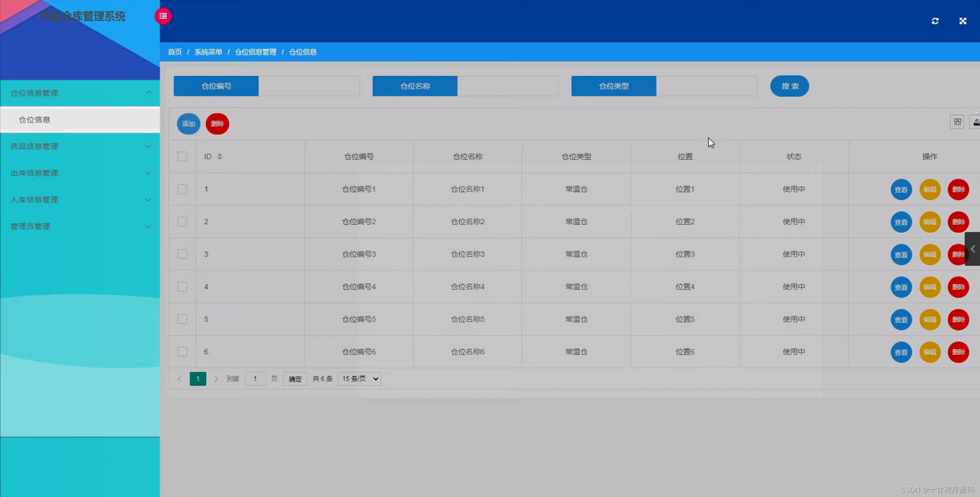Click the export/print icon above the table

(x=976, y=122)
